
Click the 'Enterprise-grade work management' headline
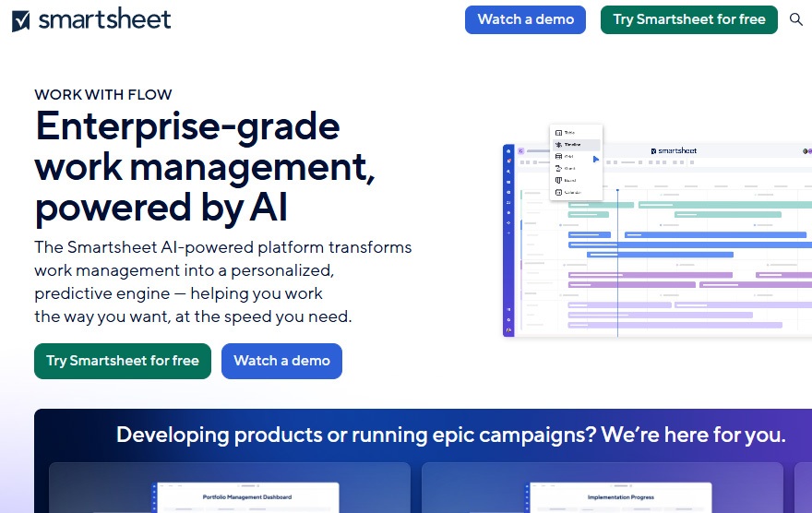205,167
